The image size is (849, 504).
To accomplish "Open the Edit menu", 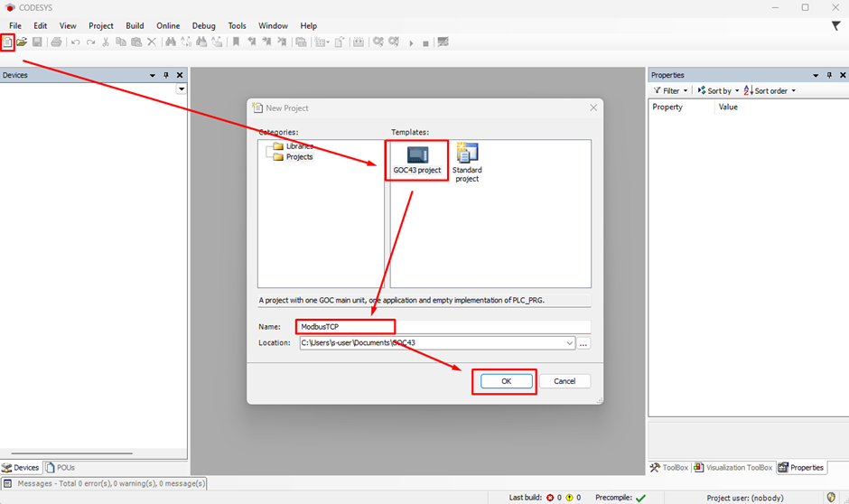I will (x=40, y=25).
